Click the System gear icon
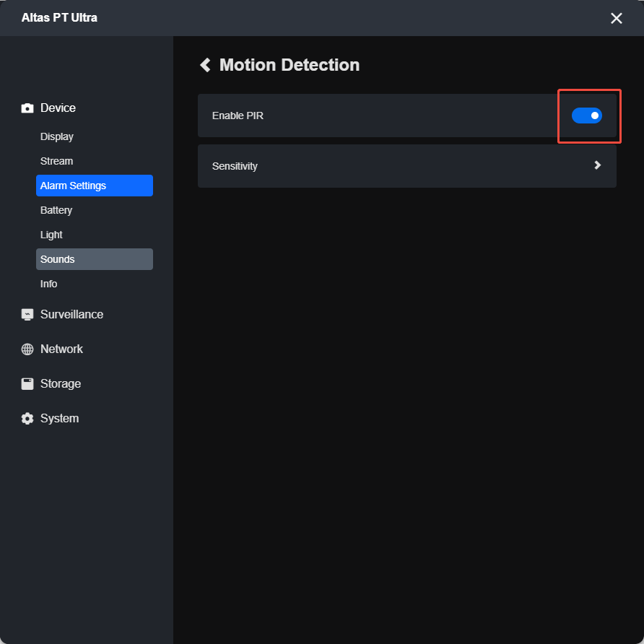Image resolution: width=644 pixels, height=644 pixels. coord(27,419)
